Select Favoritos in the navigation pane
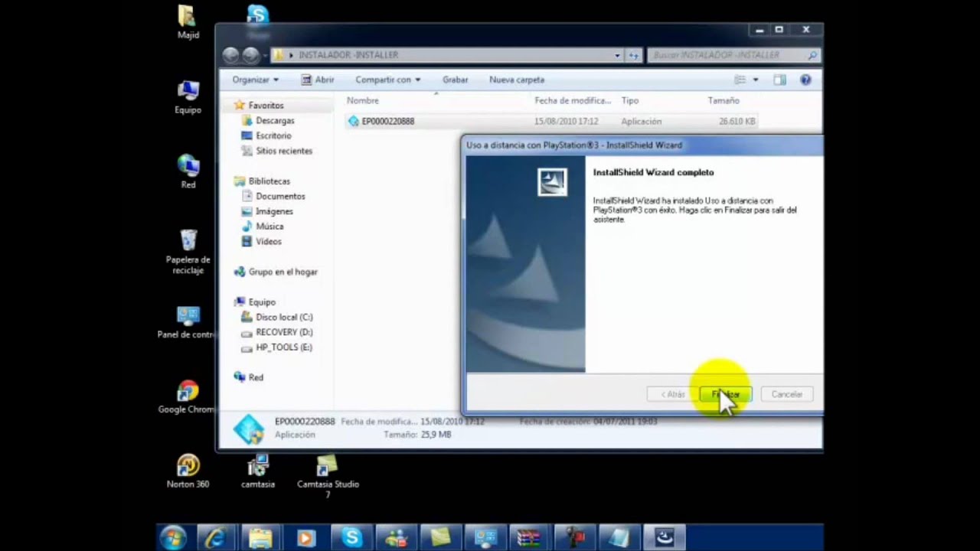This screenshot has height=551, width=980. coord(266,106)
